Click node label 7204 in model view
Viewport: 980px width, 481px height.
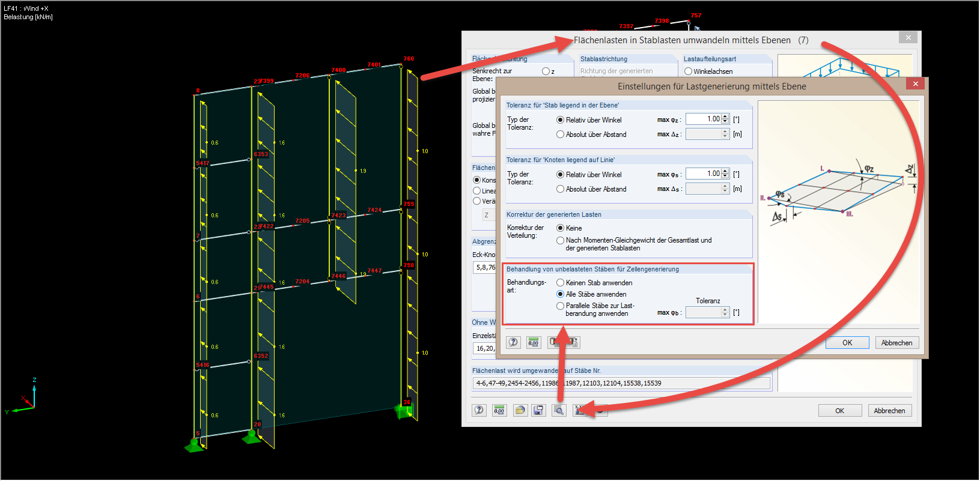[x=302, y=282]
